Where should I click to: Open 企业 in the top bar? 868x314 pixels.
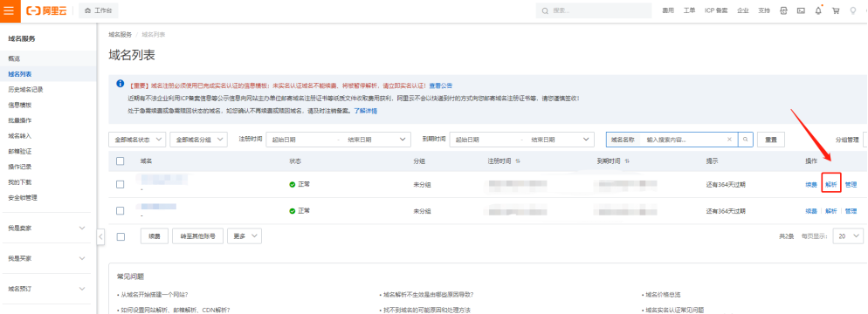pos(743,11)
